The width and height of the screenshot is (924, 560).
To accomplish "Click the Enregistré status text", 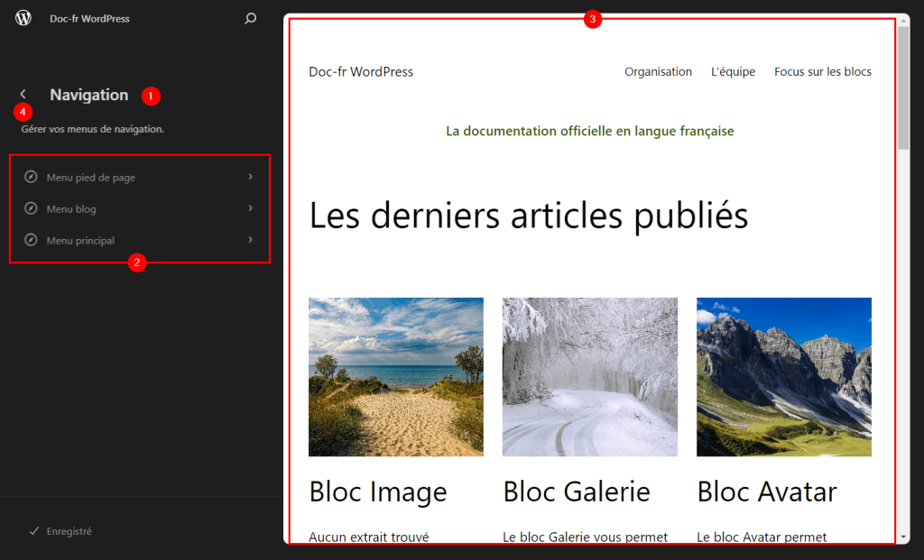I will pos(69,531).
